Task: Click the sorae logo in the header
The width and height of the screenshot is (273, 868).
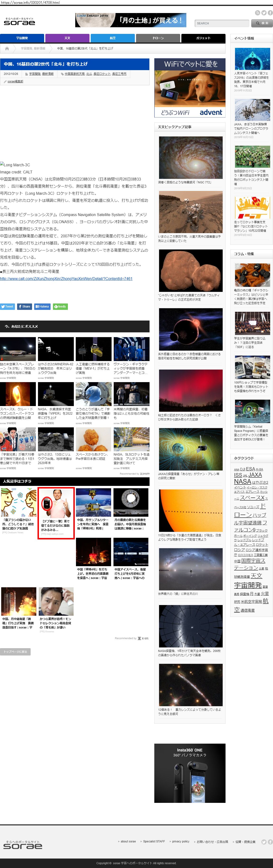Action: pos(19,22)
